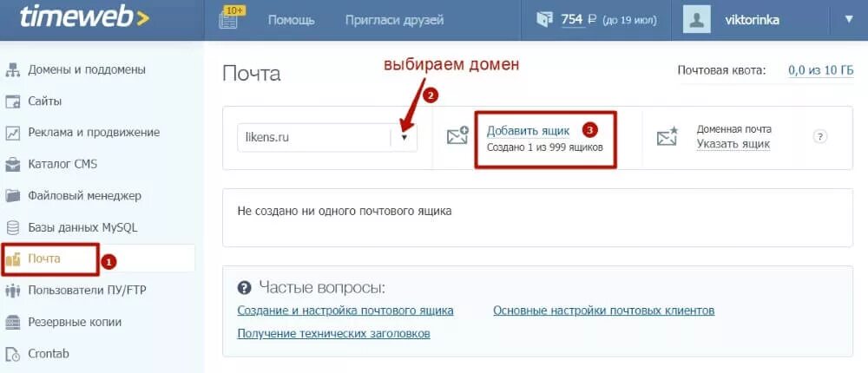Open Основные настройки почтовых клиентов
The image size is (868, 373).
604,311
